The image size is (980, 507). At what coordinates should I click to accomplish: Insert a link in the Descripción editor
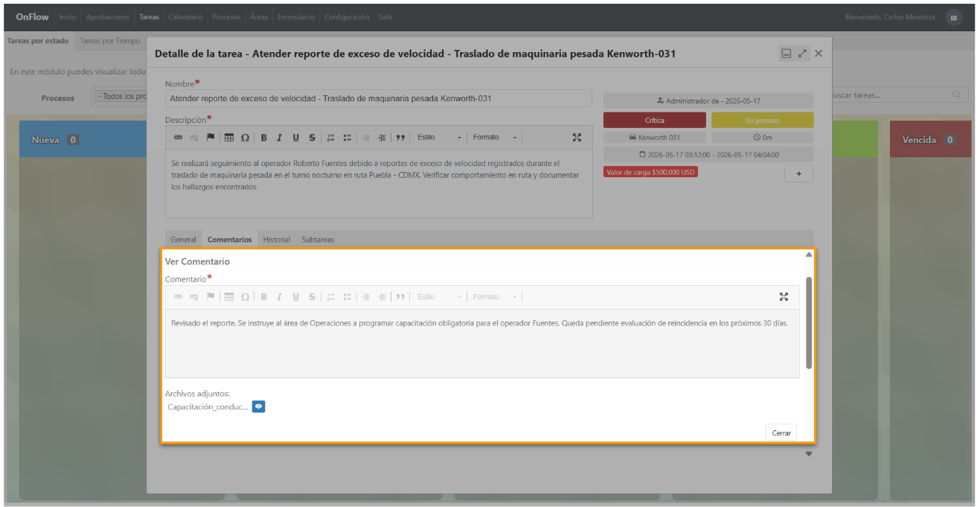click(x=178, y=138)
